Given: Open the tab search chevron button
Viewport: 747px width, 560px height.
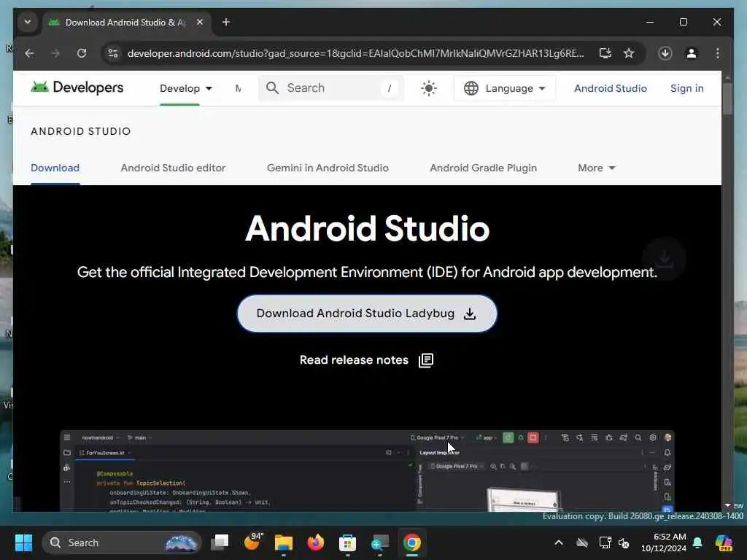Looking at the screenshot, I should [x=28, y=22].
